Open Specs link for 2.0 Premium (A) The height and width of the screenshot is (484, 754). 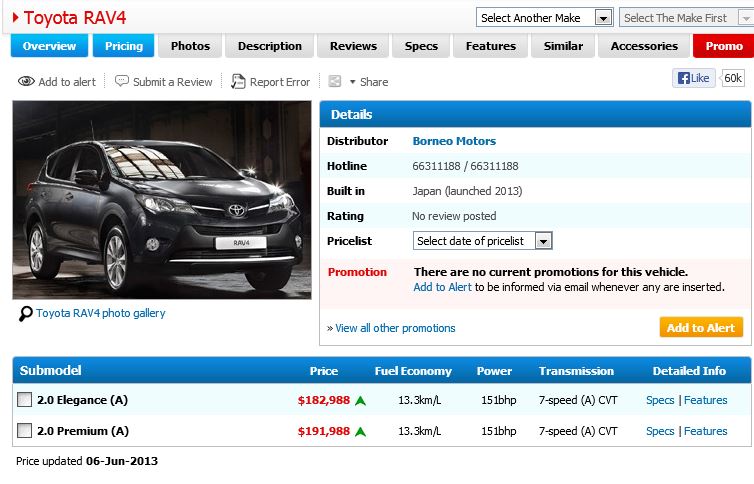click(660, 431)
